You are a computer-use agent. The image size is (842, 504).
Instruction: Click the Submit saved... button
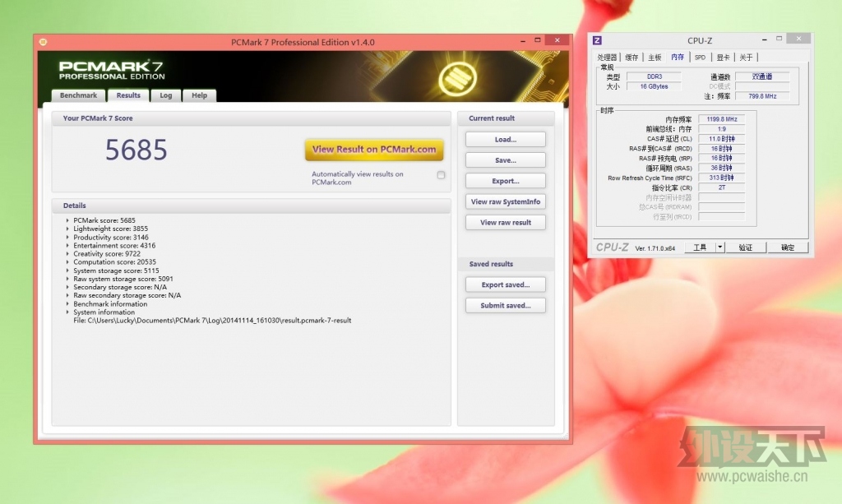506,305
